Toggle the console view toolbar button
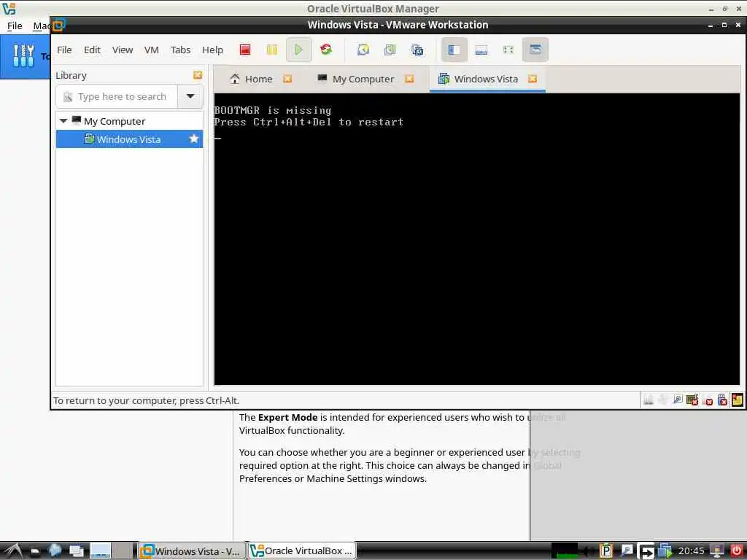747x560 pixels. 535,50
